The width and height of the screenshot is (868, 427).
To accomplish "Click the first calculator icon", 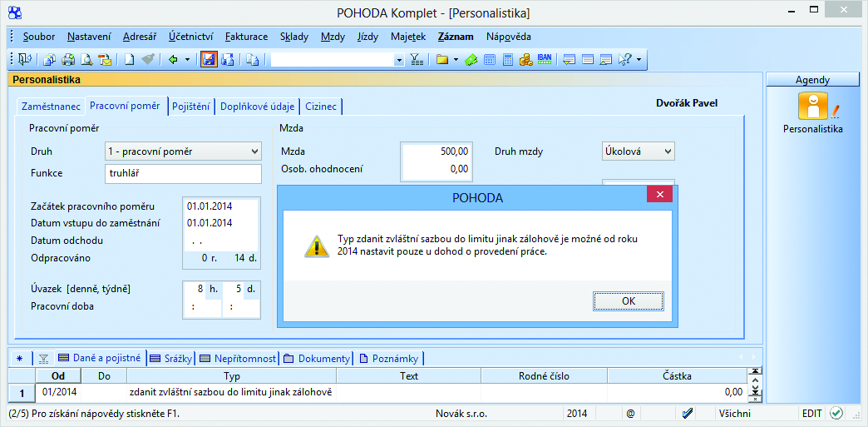I will 490,59.
